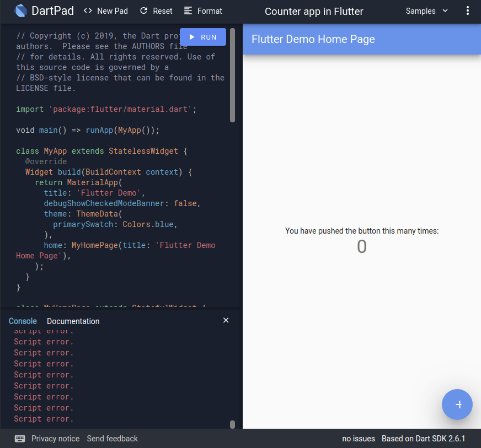
Task: Click the plus floating action button
Action: (457, 404)
